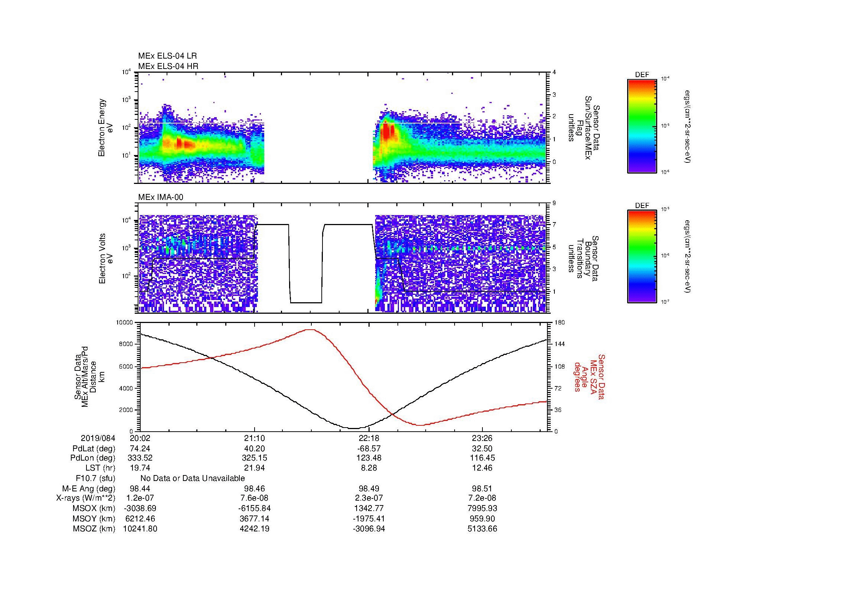
Task: Click the 'Electron Volts eV' axis label
Action: tap(106, 259)
